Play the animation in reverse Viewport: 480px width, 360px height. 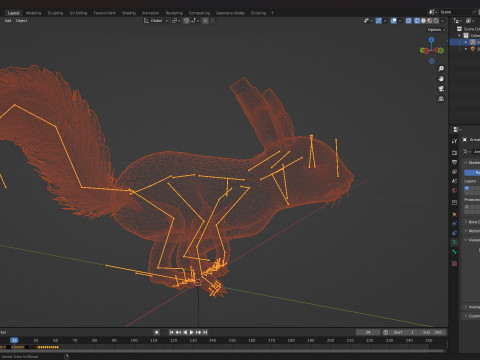185,332
